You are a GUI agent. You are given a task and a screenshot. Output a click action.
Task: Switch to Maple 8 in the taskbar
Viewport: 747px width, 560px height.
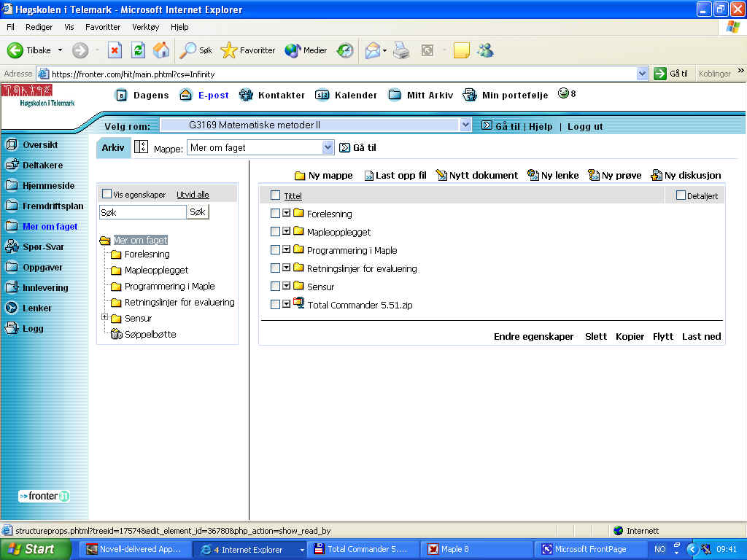point(476,550)
